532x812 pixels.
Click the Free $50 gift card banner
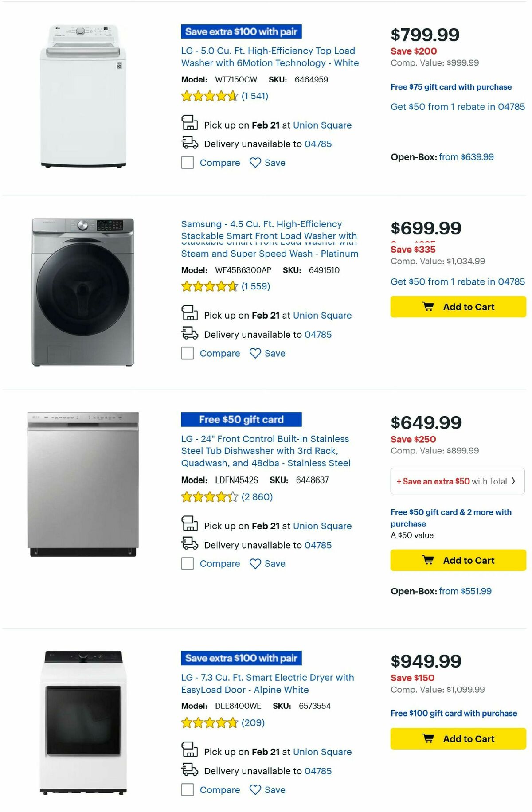[242, 419]
